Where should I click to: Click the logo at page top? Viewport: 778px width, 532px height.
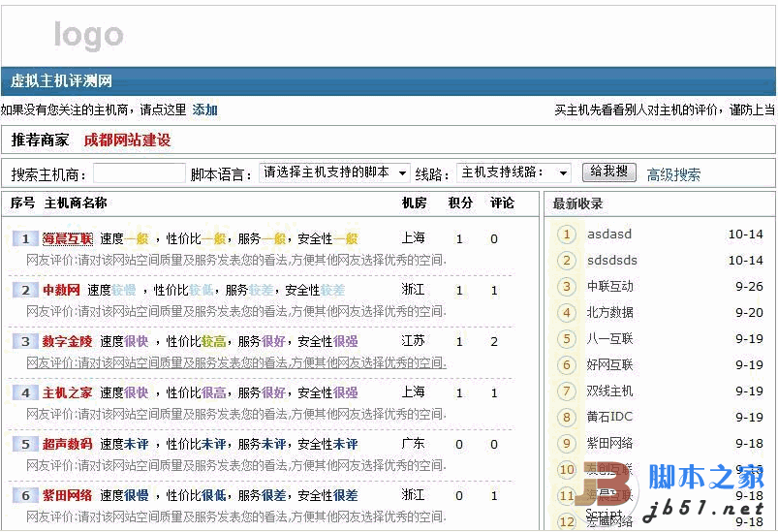point(88,36)
